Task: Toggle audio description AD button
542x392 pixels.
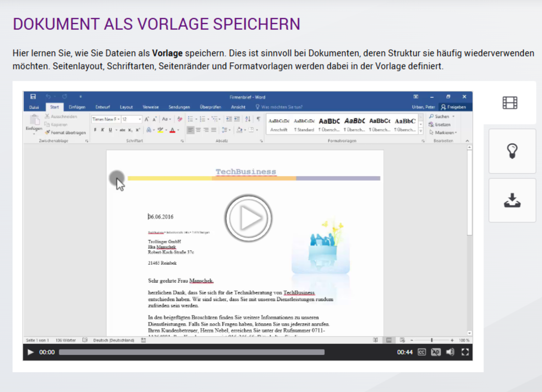Action: click(x=436, y=352)
